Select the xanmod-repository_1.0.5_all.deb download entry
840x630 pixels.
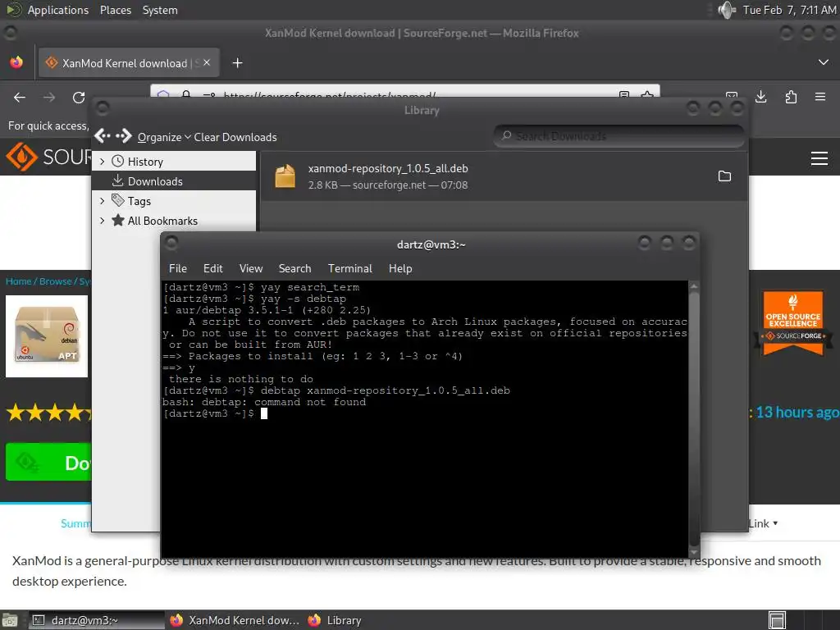coord(504,176)
